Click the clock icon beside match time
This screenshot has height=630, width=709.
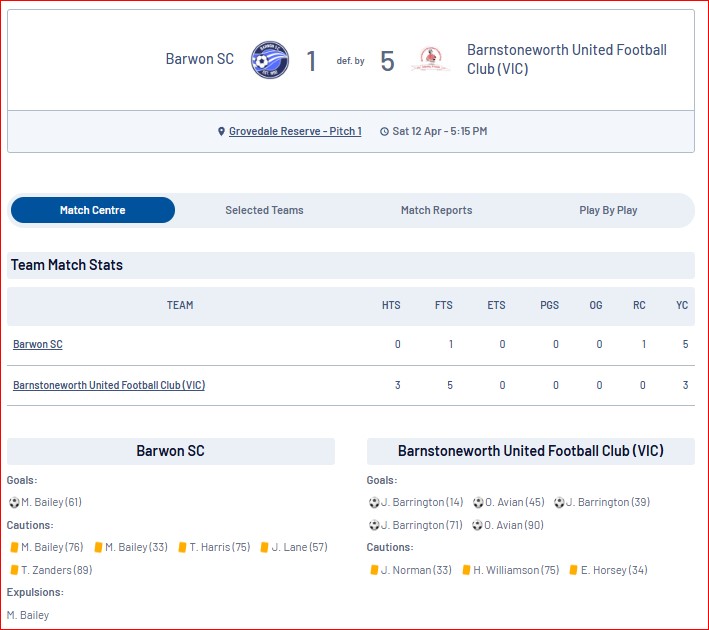384,132
